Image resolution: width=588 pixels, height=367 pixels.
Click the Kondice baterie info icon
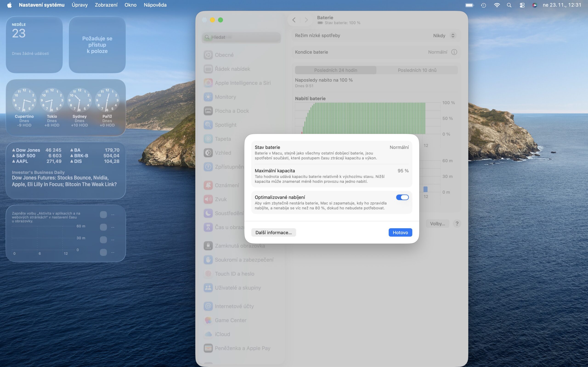[454, 52]
